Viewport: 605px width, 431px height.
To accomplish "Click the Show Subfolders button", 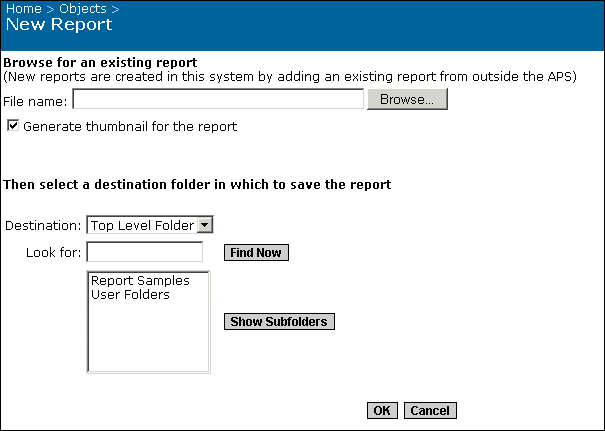I will pyautogui.click(x=279, y=322).
